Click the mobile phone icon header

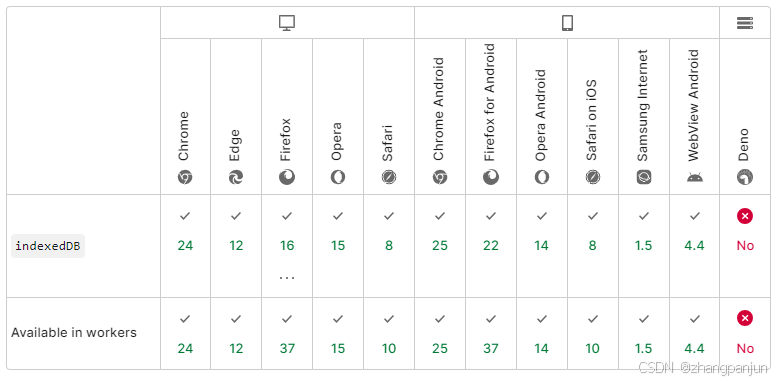[567, 23]
